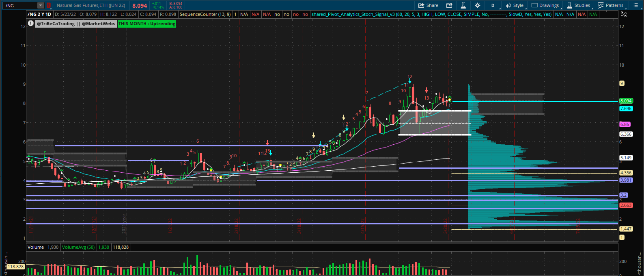The height and width of the screenshot is (276, 644).
Task: Open the Style menu
Action: [515, 5]
